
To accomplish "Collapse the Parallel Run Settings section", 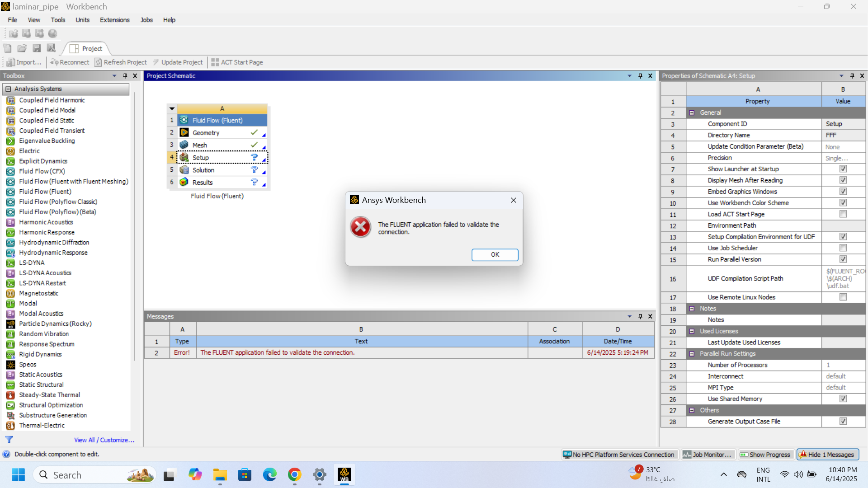I will pos(692,354).
